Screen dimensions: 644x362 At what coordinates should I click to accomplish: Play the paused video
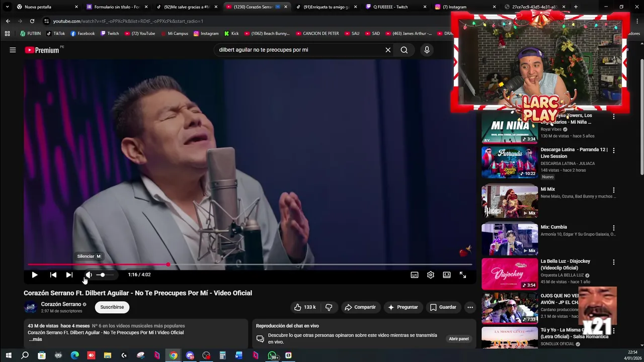pyautogui.click(x=35, y=275)
